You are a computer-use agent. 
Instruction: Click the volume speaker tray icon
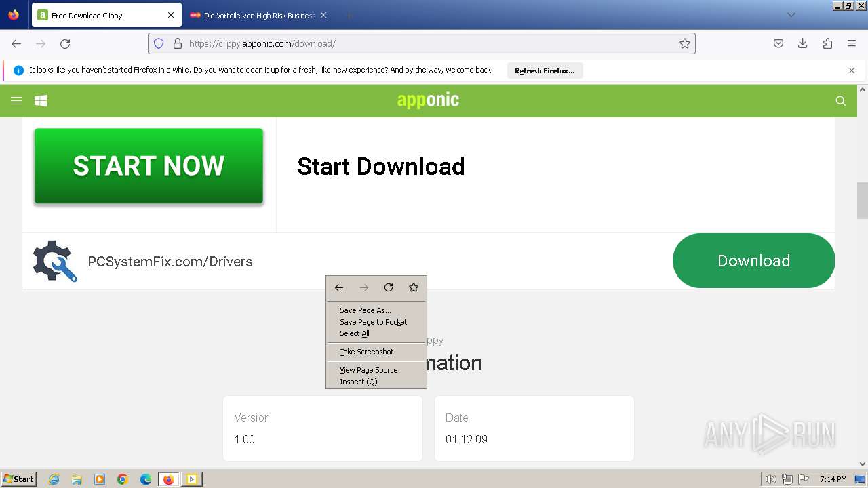[770, 479]
